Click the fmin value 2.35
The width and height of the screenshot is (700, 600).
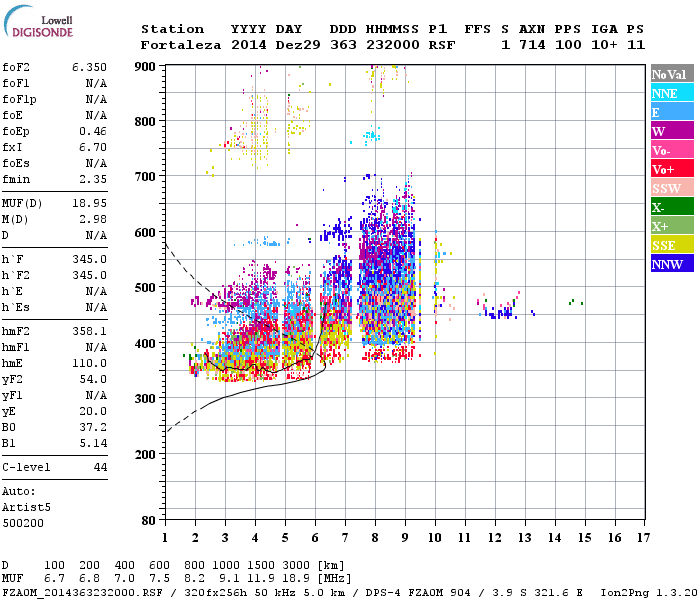pyautogui.click(x=93, y=179)
